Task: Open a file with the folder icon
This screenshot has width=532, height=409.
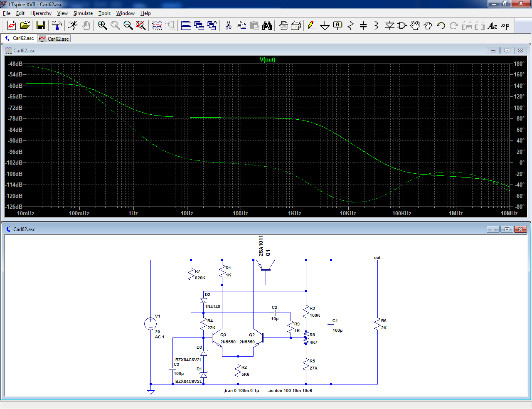Action: [25, 26]
